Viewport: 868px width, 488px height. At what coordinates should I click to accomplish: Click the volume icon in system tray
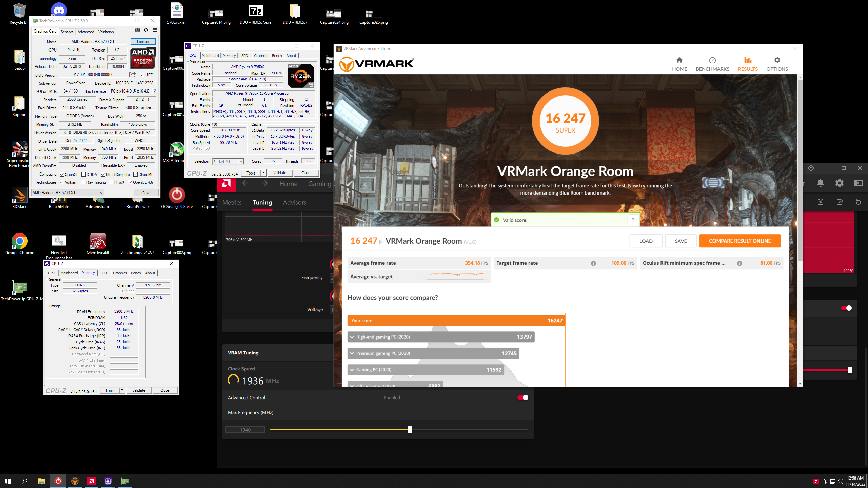840,481
